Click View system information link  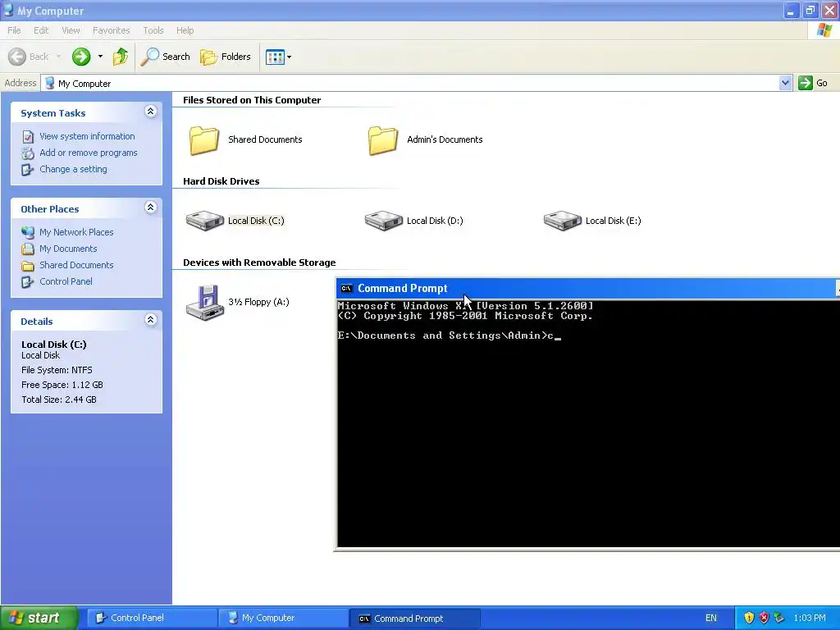coord(87,136)
